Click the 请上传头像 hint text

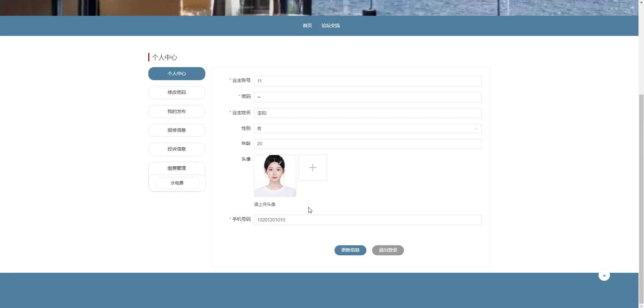(x=265, y=204)
